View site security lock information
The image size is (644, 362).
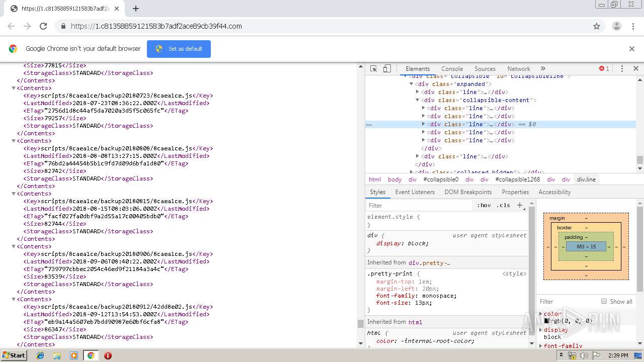(x=63, y=26)
